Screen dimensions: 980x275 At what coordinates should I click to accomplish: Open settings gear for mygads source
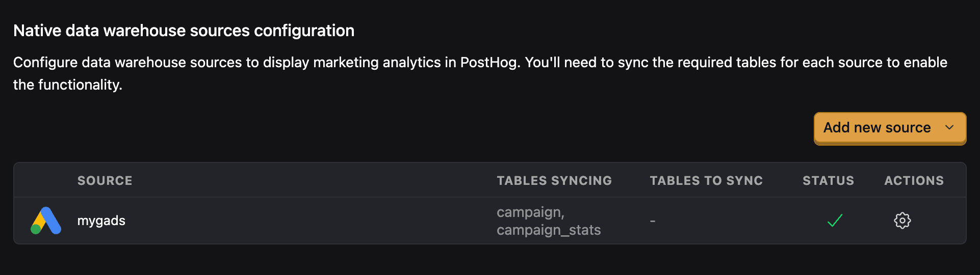902,221
